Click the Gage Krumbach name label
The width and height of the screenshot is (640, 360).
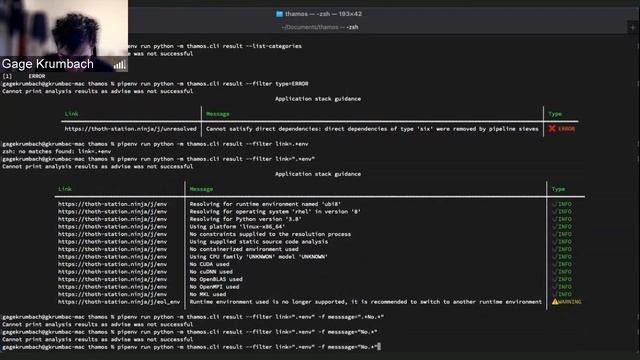point(48,64)
